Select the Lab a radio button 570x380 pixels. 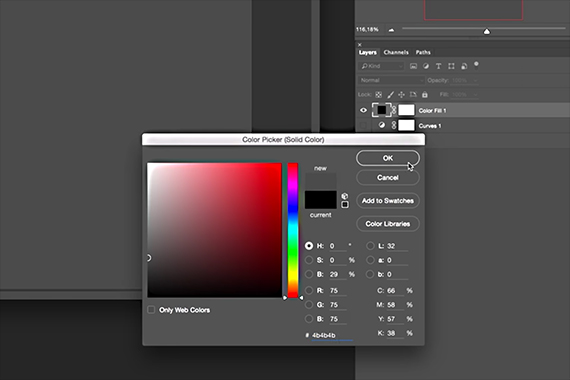pyautogui.click(x=370, y=260)
